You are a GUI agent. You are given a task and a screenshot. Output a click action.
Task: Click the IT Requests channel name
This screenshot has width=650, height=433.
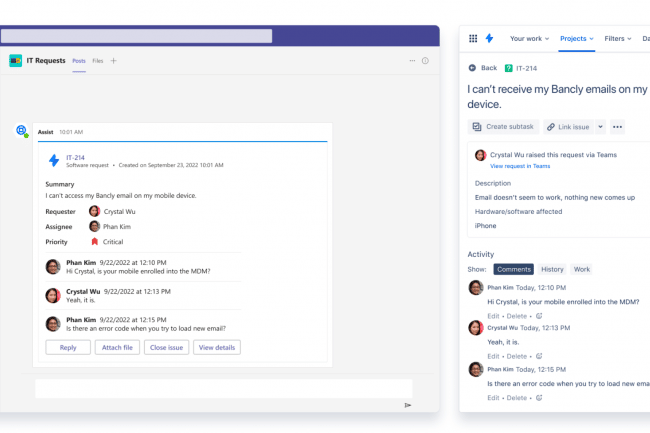click(46, 60)
